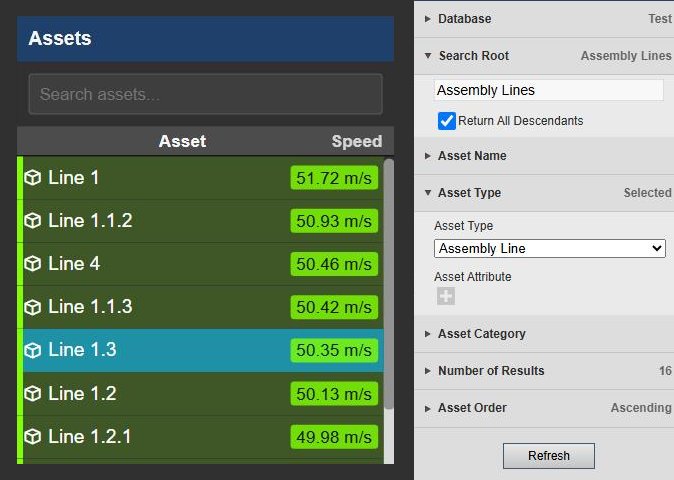
Task: Click the cube icon next to Line 1.1.3
Action: 33,307
